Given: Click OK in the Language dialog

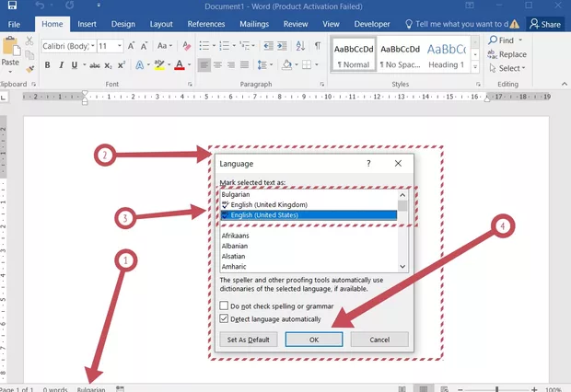Looking at the screenshot, I should pyautogui.click(x=314, y=340).
